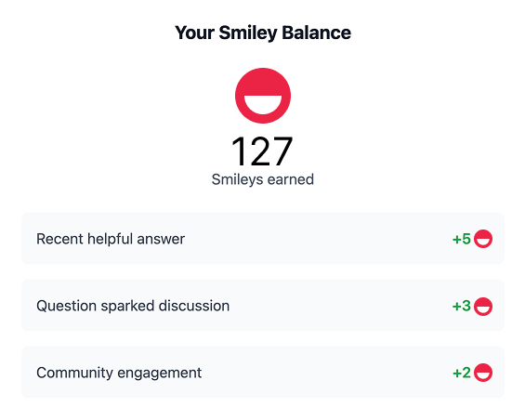Image resolution: width=525 pixels, height=420 pixels.
Task: Select the Community engagement text
Action: pyautogui.click(x=119, y=374)
